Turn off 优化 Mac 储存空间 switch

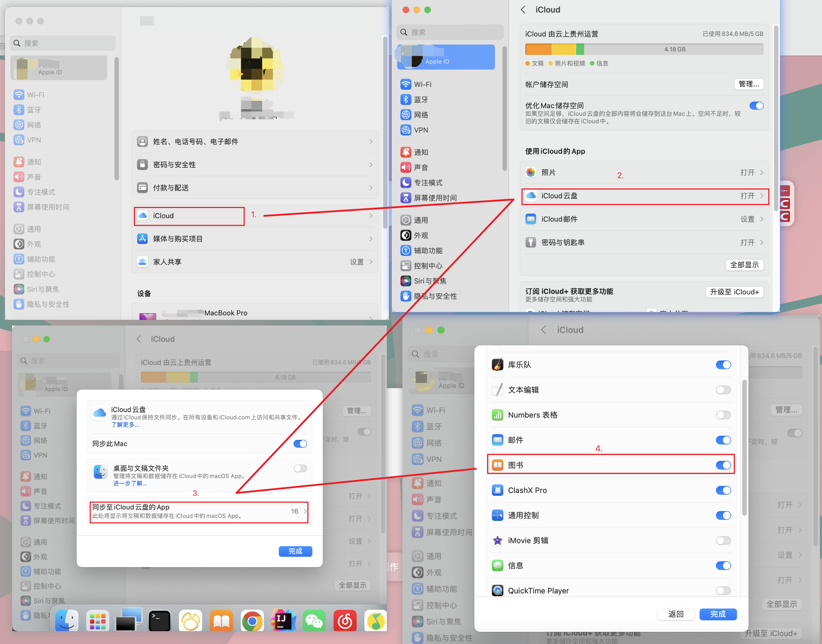pyautogui.click(x=756, y=105)
